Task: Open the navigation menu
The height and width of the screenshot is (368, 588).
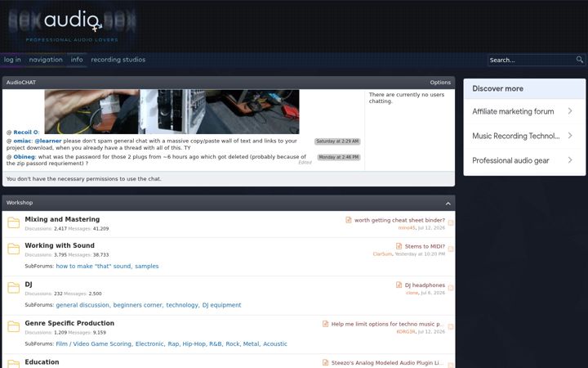Action: click(46, 60)
